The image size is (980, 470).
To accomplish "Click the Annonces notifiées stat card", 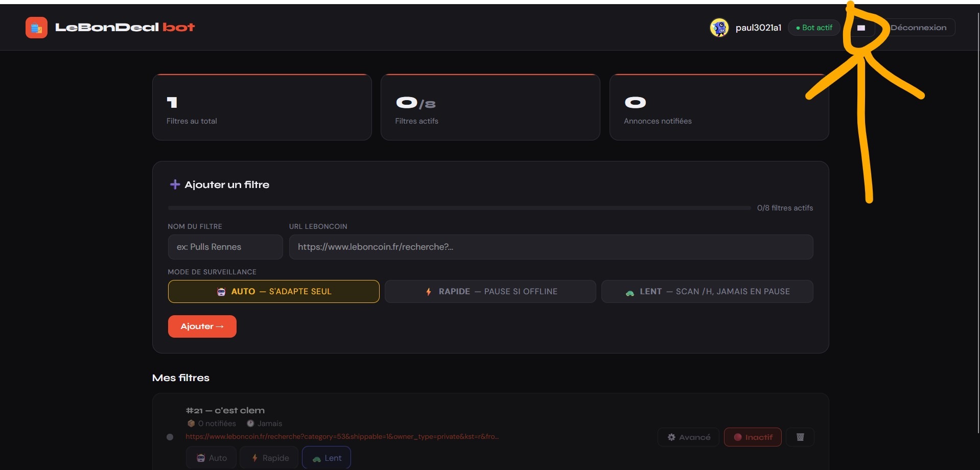I will coord(719,107).
